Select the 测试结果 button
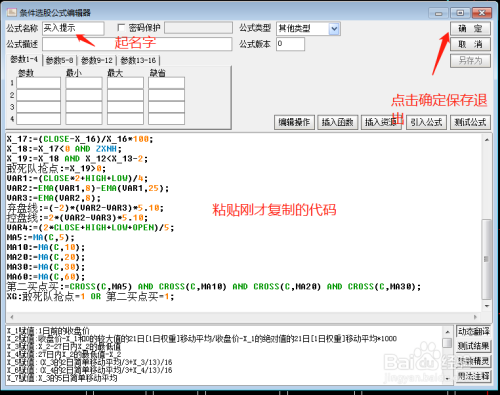500x395 pixels. click(x=473, y=346)
